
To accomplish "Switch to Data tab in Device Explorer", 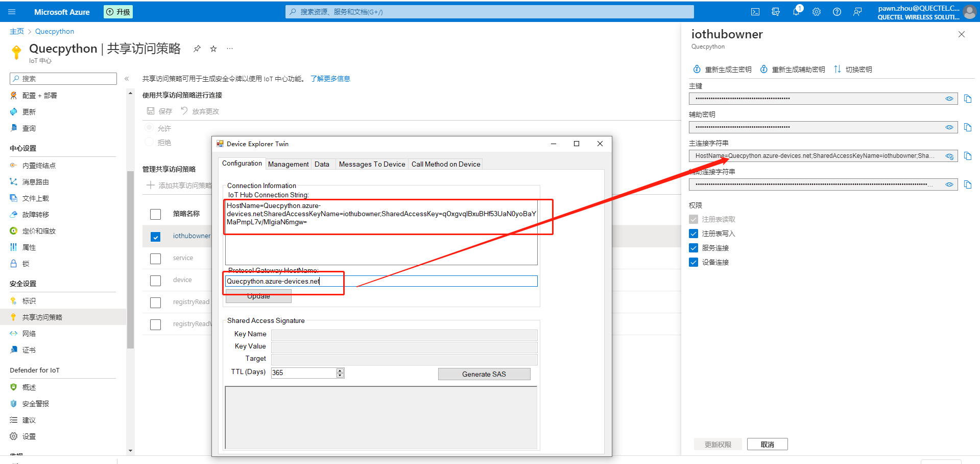I will 322,164.
